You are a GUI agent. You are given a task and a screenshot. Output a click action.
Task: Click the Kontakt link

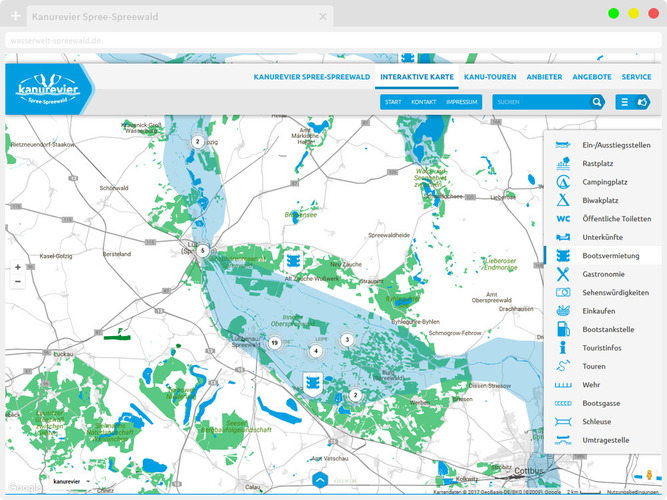(424, 102)
